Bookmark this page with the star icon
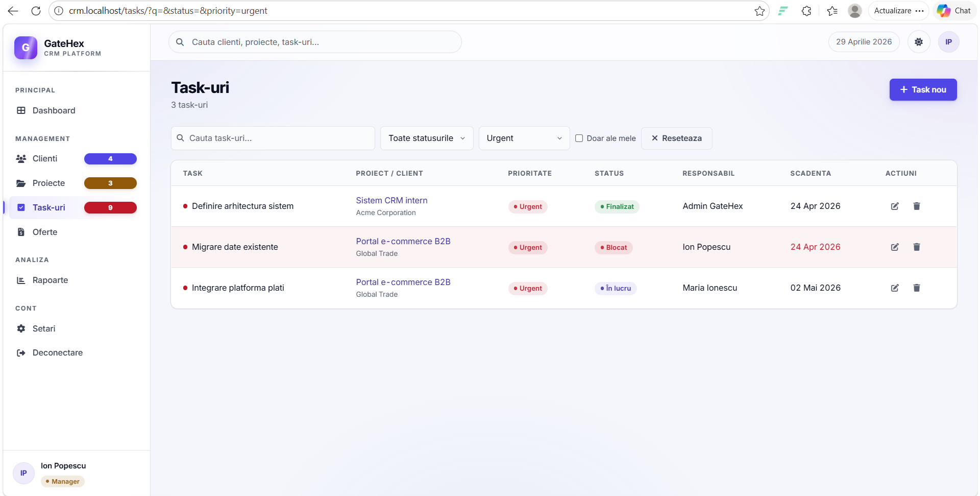Image resolution: width=980 pixels, height=496 pixels. tap(759, 11)
